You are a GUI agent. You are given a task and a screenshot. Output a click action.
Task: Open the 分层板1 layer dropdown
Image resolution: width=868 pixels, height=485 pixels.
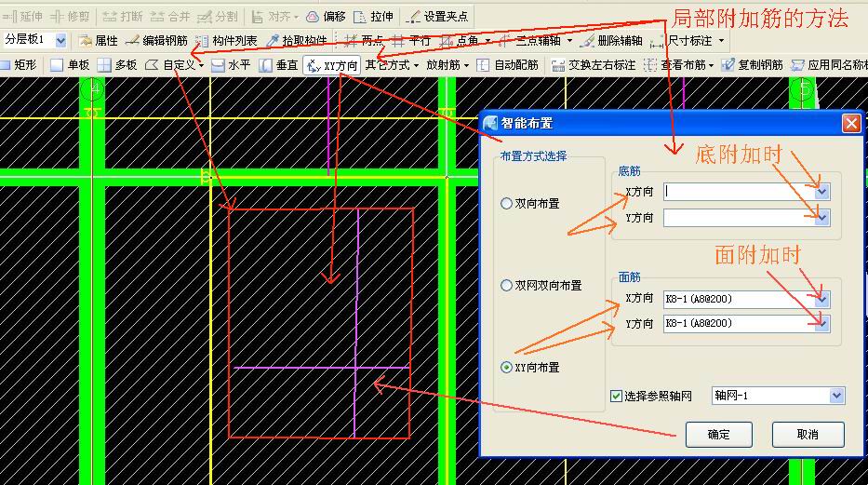60,40
